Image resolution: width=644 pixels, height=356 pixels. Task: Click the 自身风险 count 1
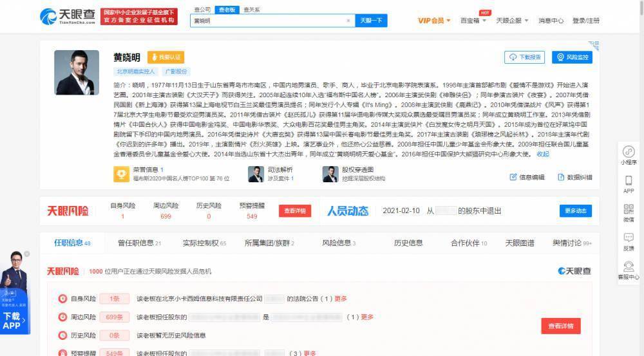point(122,216)
